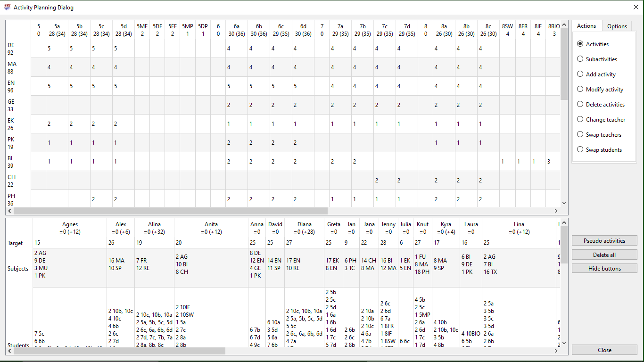Choose the Swap teachers option
644x362 pixels.
click(x=599, y=135)
